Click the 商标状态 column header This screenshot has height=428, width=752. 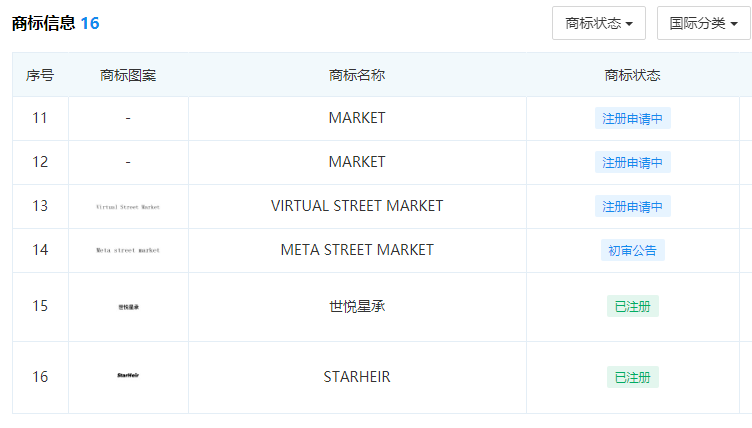pyautogui.click(x=632, y=75)
